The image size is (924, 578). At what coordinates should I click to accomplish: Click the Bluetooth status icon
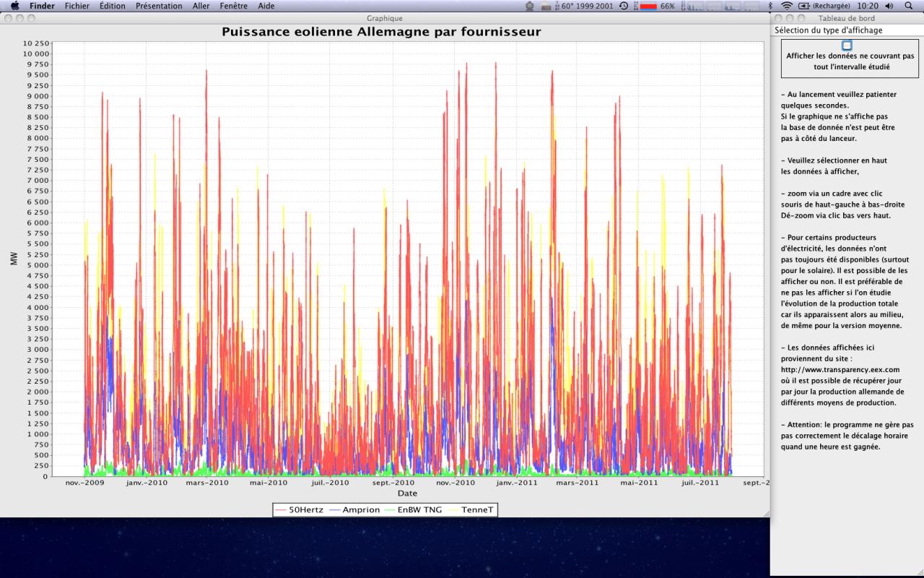point(770,6)
